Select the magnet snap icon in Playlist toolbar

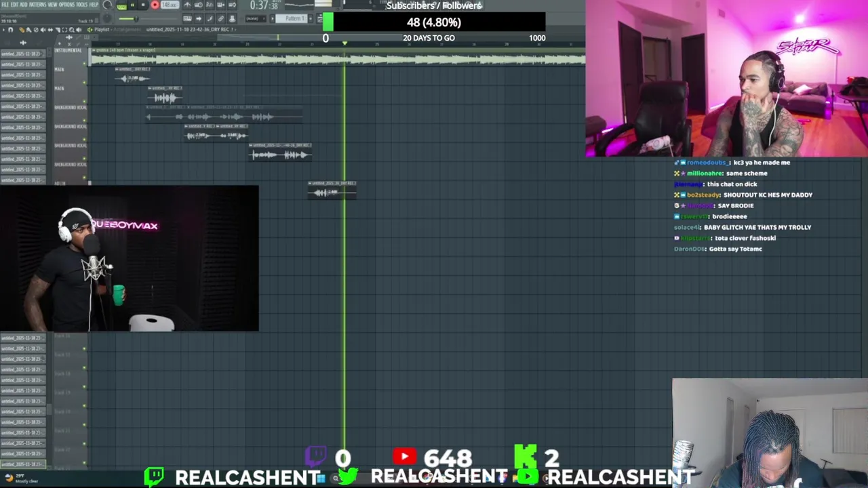(10, 30)
